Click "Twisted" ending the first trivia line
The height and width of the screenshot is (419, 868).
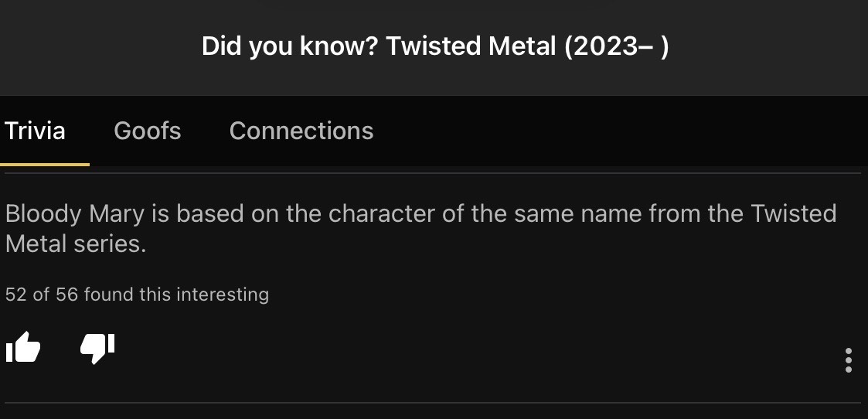coord(794,213)
